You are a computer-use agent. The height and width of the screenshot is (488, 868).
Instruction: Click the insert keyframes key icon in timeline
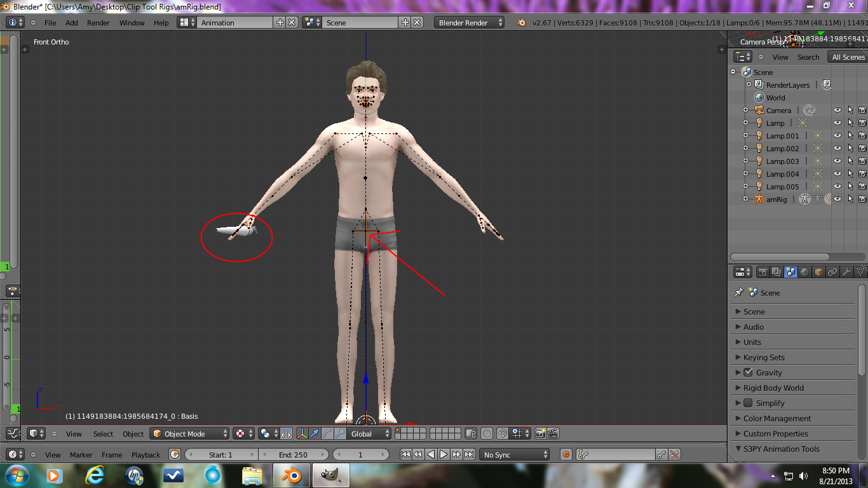661,454
